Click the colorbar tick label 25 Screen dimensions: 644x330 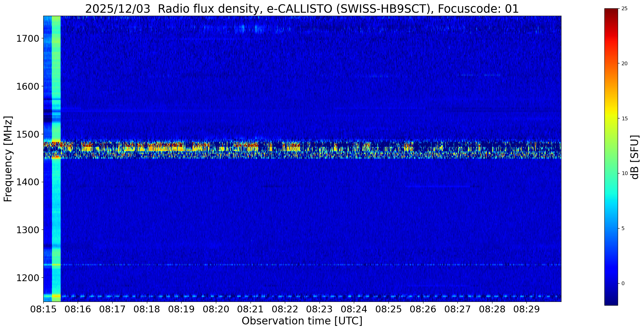[x=625, y=9]
